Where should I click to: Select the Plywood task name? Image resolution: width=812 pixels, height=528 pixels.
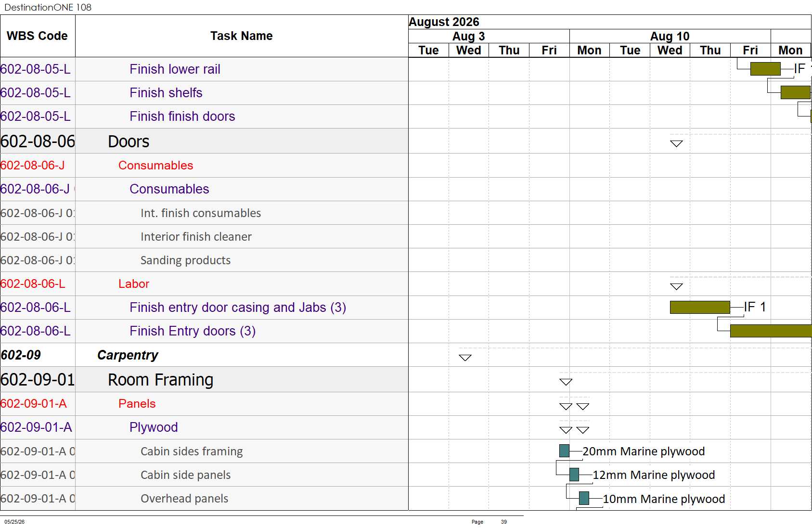tap(154, 427)
